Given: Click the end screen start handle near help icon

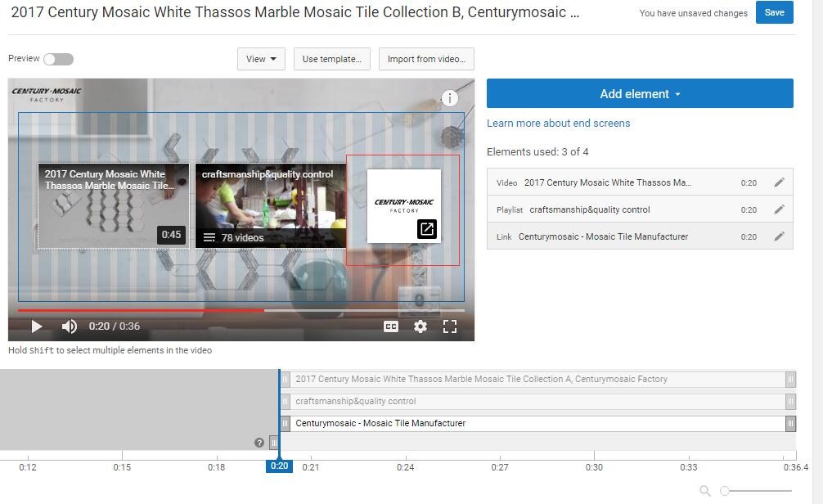Looking at the screenshot, I should [273, 443].
